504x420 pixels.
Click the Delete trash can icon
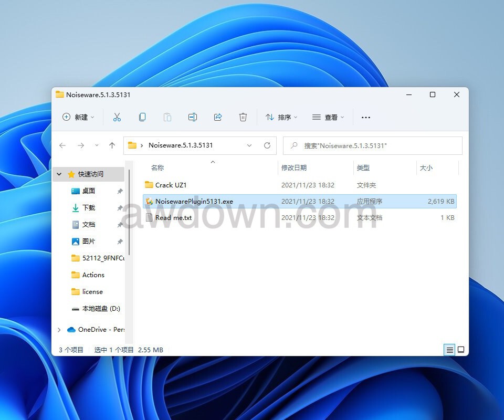pos(243,117)
